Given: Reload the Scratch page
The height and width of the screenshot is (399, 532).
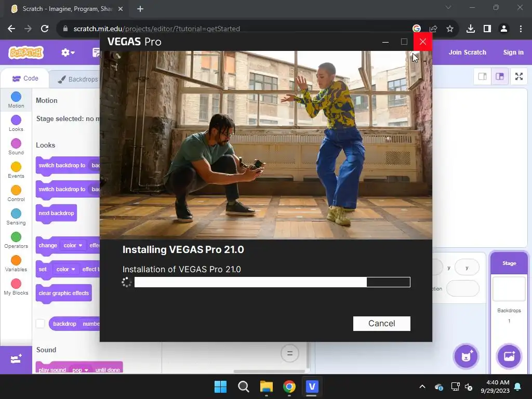Looking at the screenshot, I should pos(45,29).
